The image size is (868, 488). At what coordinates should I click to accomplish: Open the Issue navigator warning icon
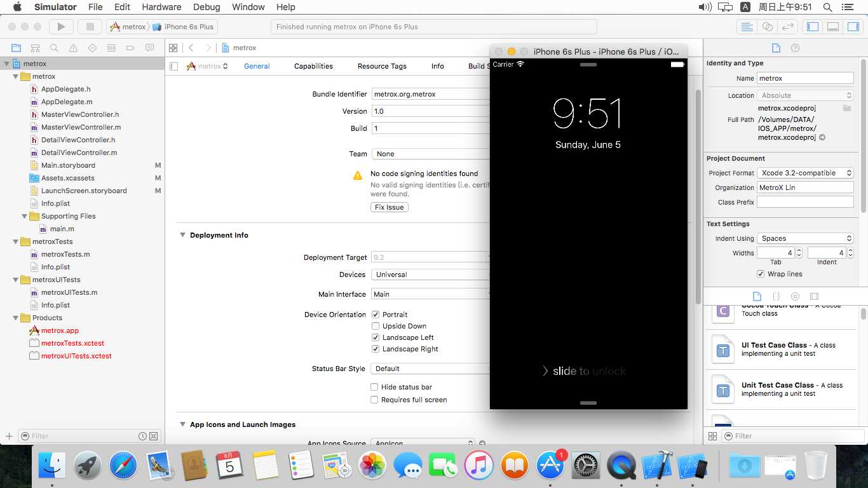pos(74,48)
